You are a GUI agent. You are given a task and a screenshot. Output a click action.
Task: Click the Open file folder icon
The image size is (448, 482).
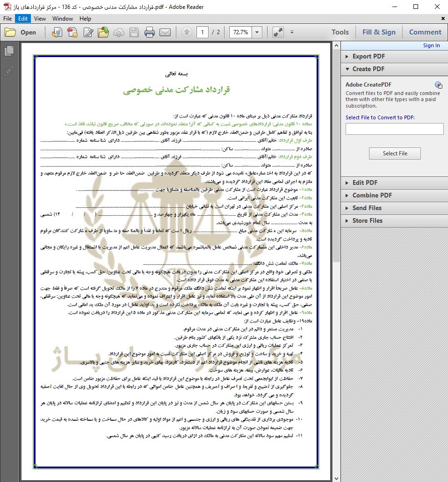21,32
